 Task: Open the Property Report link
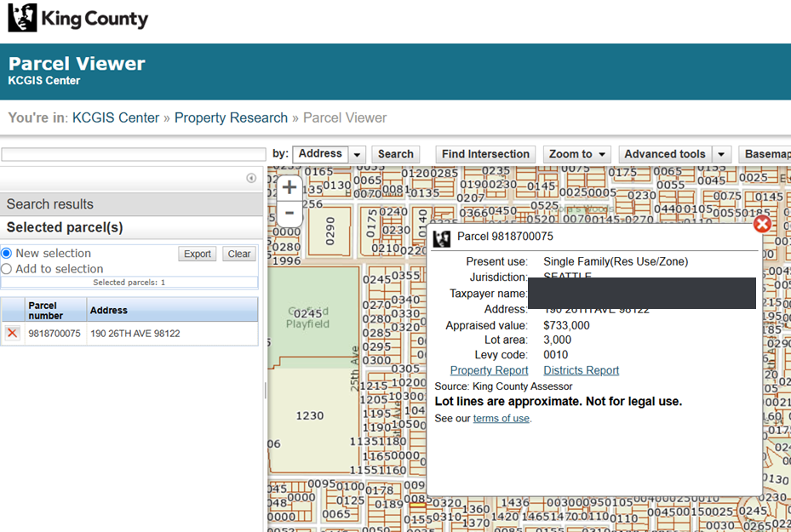point(489,370)
